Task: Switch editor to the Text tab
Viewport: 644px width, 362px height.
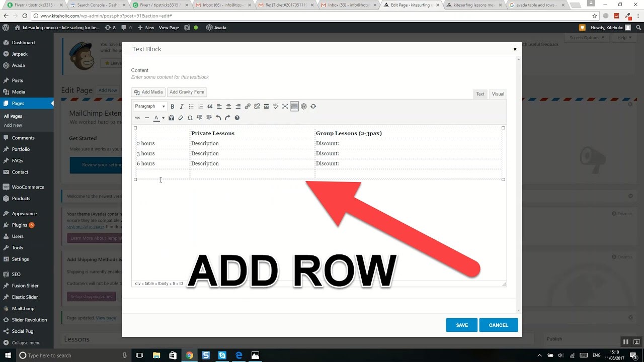Action: 480,94
